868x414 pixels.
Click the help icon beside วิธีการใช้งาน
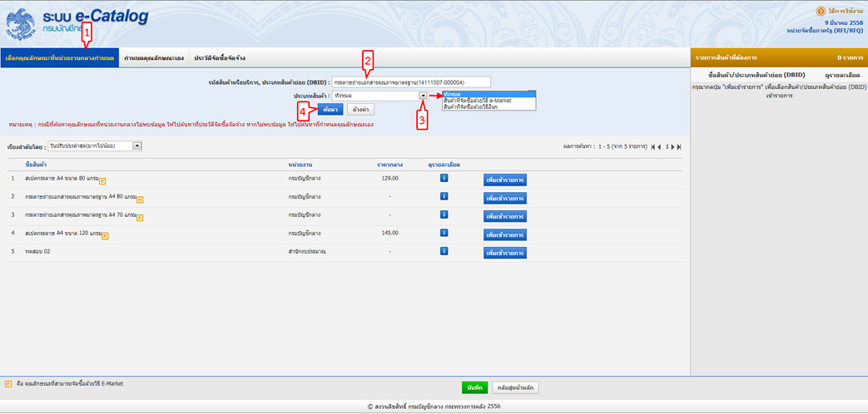pos(821,11)
